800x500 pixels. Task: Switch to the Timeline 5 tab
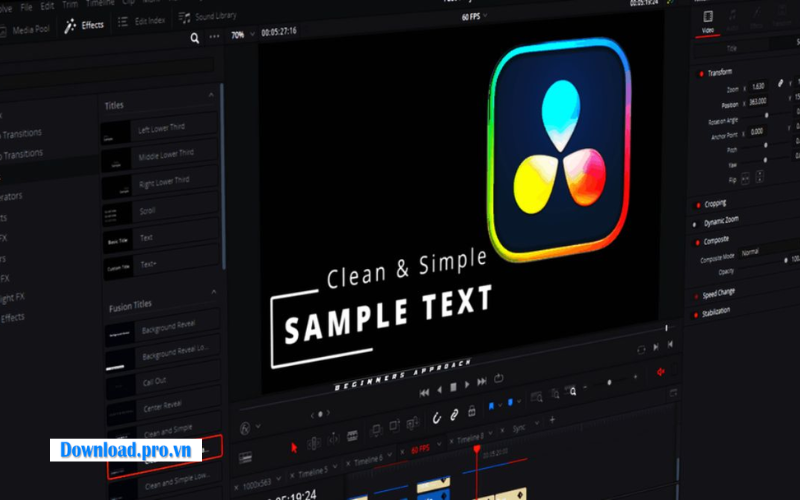coord(313,473)
